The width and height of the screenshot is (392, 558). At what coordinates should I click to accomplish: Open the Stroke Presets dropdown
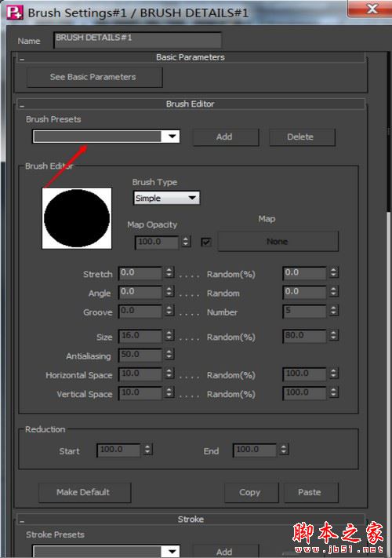tap(107, 552)
